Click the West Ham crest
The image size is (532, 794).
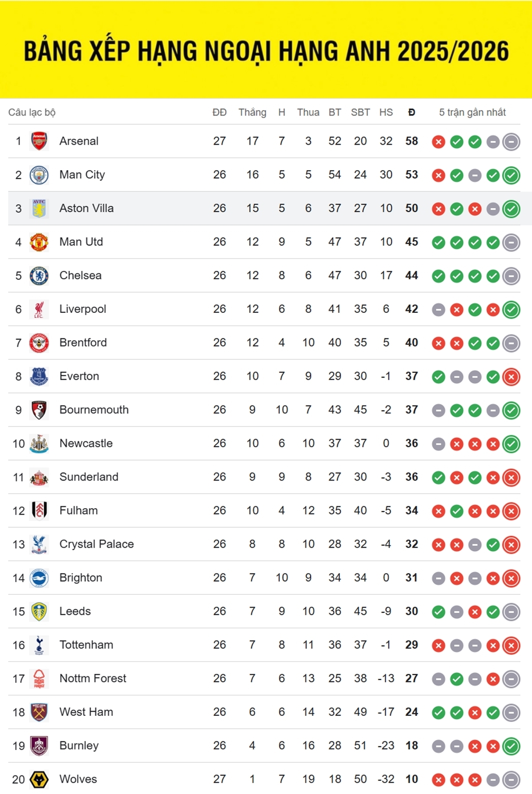pos(39,712)
